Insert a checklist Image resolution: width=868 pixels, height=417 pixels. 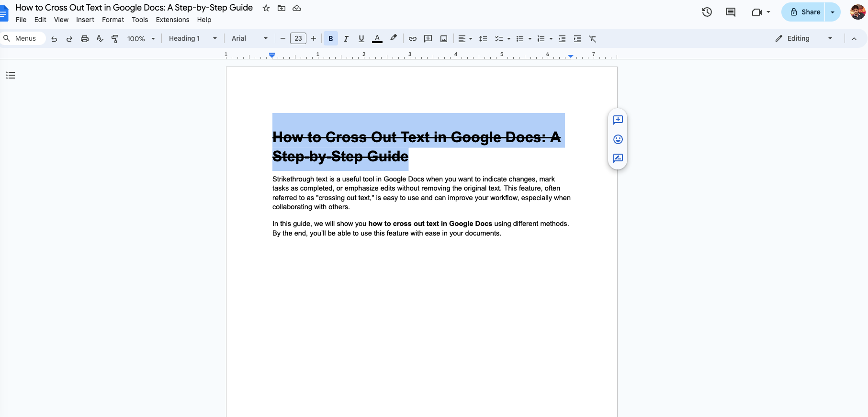(x=498, y=39)
